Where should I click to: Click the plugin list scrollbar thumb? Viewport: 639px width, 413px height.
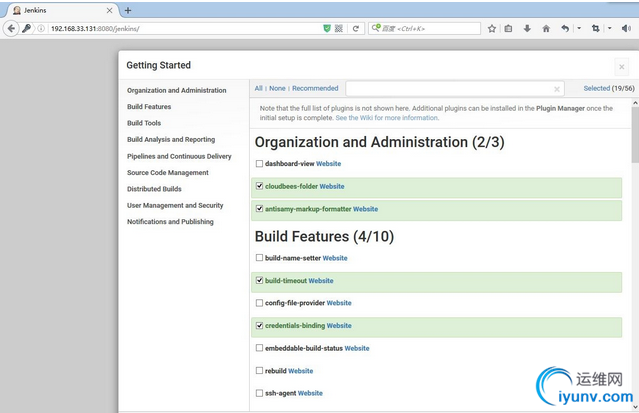[x=635, y=136]
